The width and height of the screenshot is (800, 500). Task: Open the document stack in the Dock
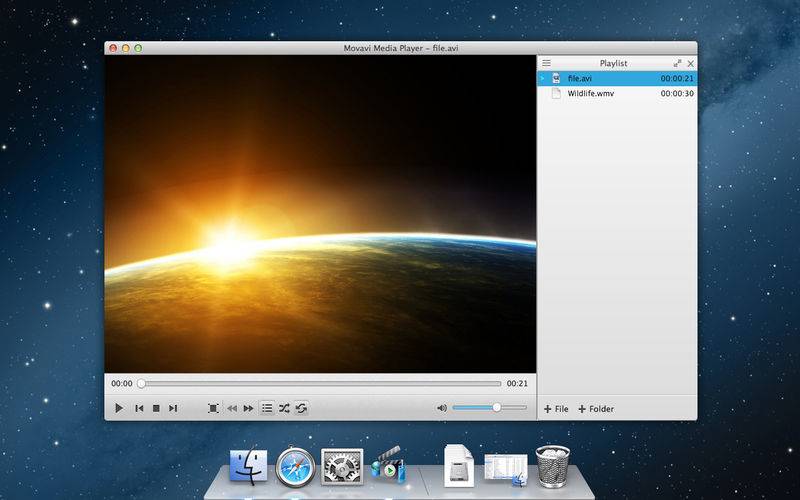pos(459,465)
